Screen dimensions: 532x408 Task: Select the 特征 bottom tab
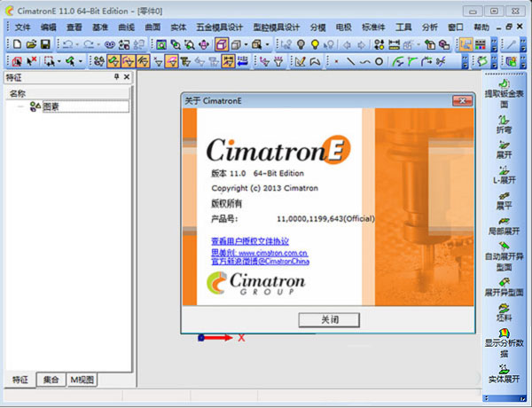click(x=20, y=380)
